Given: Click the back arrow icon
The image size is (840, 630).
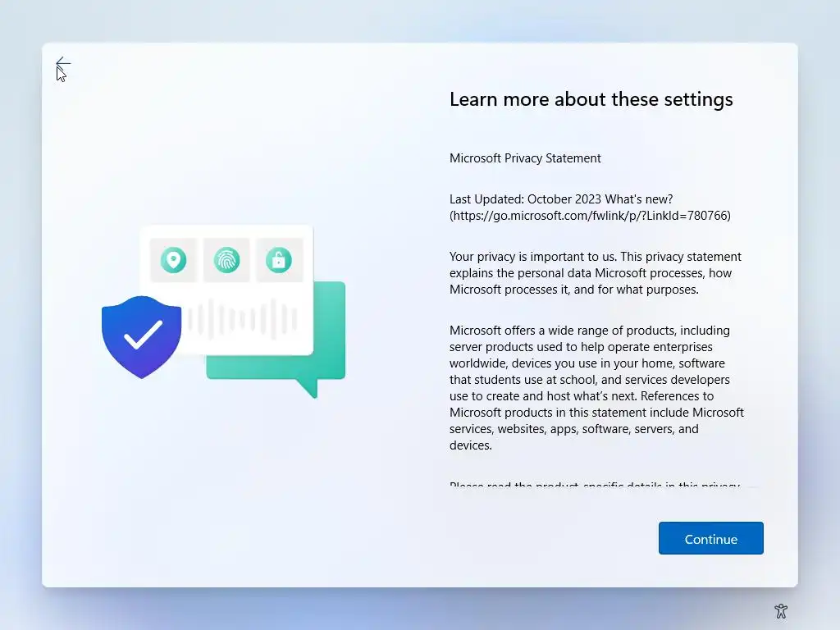Looking at the screenshot, I should (63, 63).
